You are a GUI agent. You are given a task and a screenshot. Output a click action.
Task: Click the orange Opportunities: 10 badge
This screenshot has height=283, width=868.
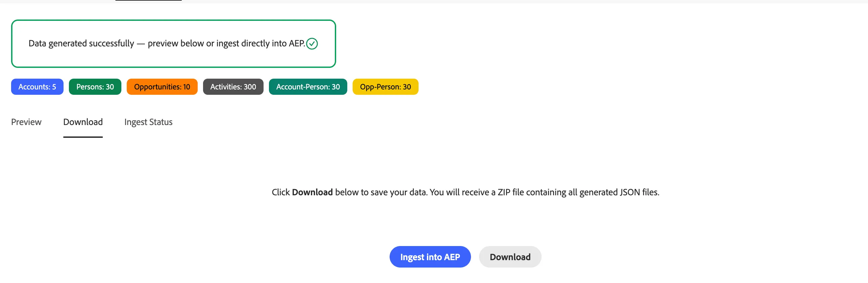pyautogui.click(x=162, y=87)
